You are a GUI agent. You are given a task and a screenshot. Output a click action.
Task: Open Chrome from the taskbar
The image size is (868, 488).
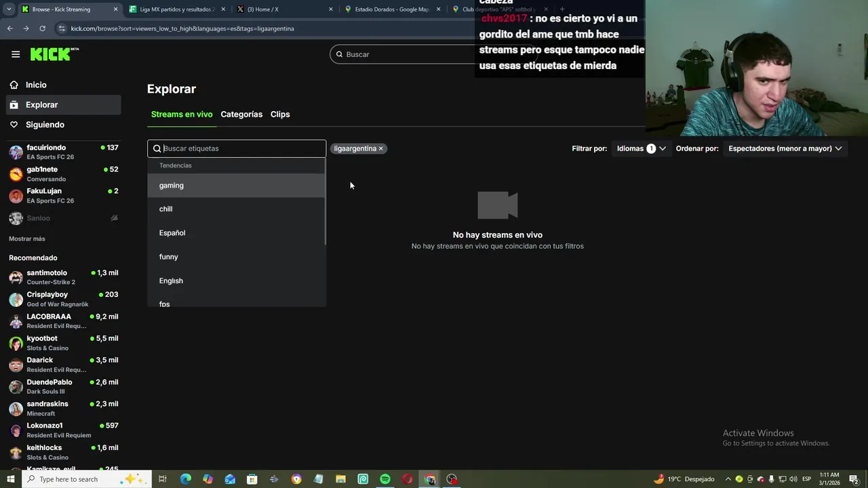430,479
